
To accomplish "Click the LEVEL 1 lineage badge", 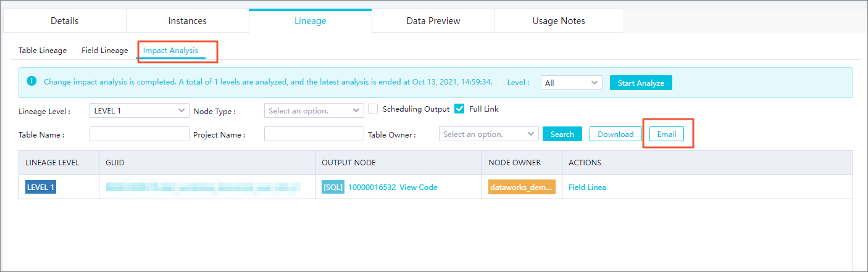I will click(x=41, y=188).
